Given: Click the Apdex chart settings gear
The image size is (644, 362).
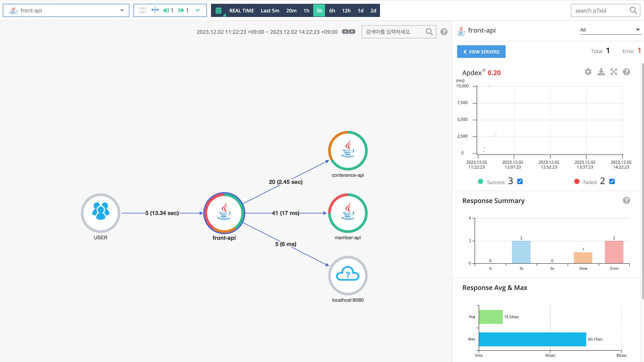Looking at the screenshot, I should 588,72.
